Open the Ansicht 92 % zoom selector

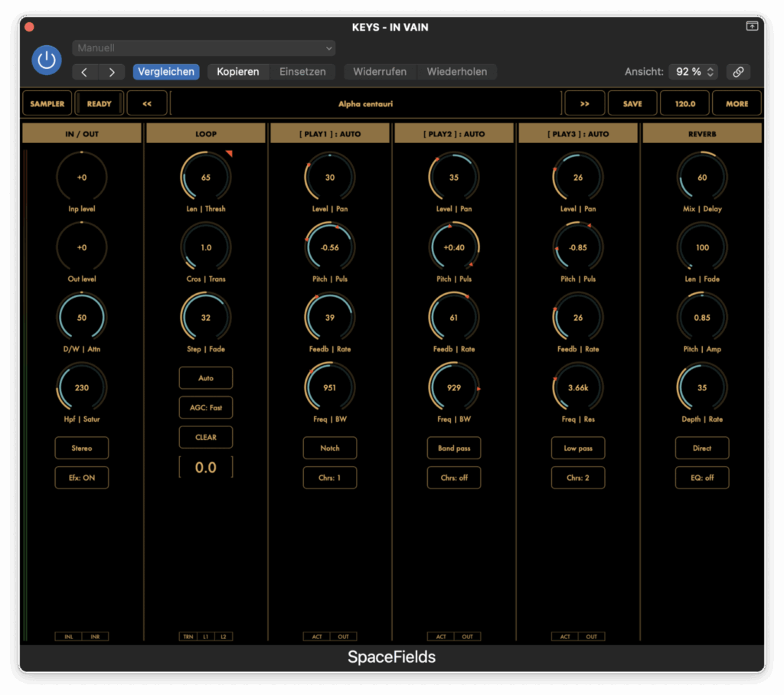coord(694,72)
